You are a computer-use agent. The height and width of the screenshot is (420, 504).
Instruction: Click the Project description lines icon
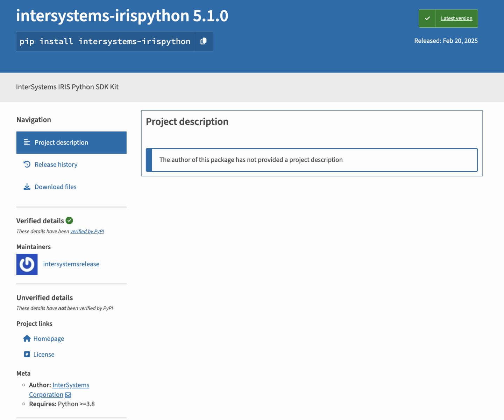pyautogui.click(x=27, y=142)
